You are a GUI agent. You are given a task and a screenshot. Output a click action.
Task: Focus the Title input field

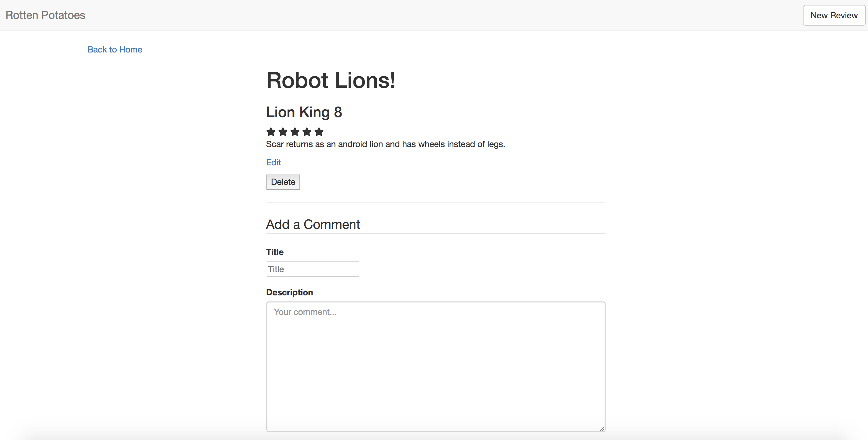point(312,269)
